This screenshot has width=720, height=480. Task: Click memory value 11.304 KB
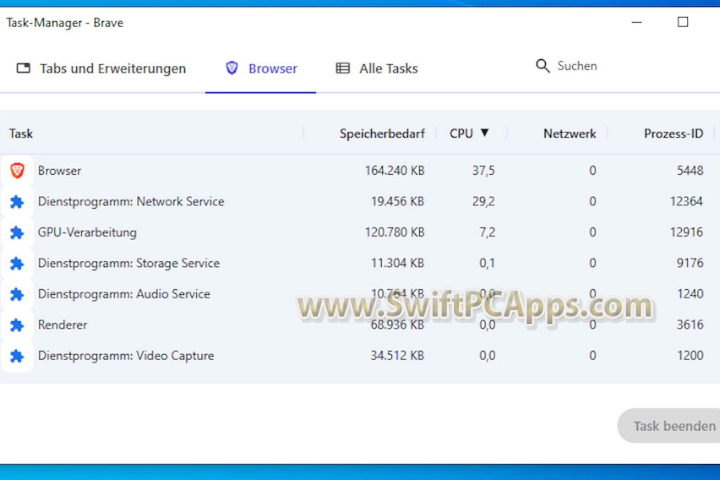(x=397, y=263)
